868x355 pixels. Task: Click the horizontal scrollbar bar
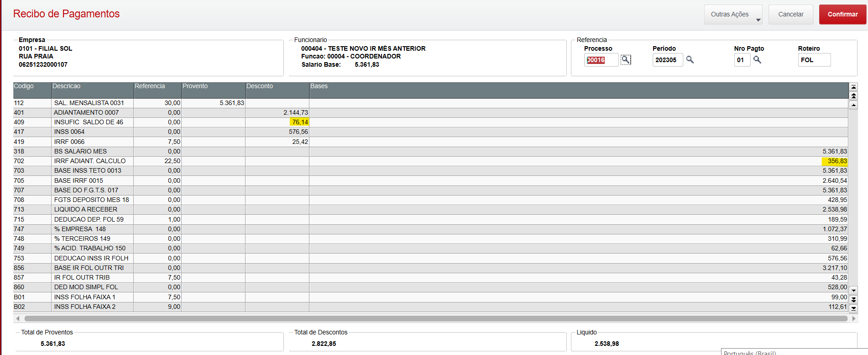[436, 318]
